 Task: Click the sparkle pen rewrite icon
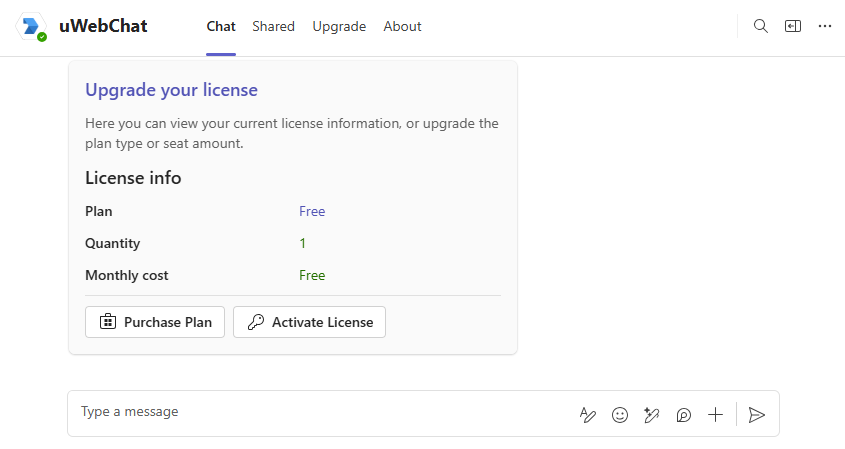(652, 415)
